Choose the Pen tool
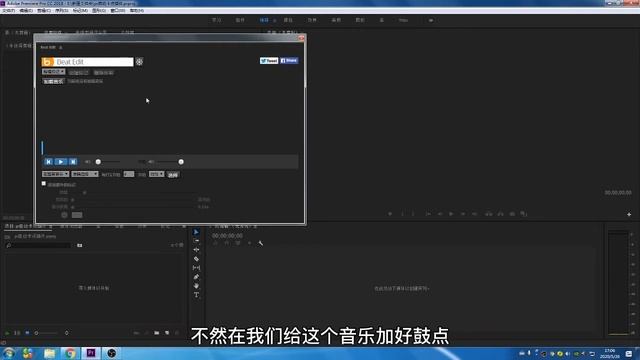This screenshot has width=640, height=360. pyautogui.click(x=196, y=277)
